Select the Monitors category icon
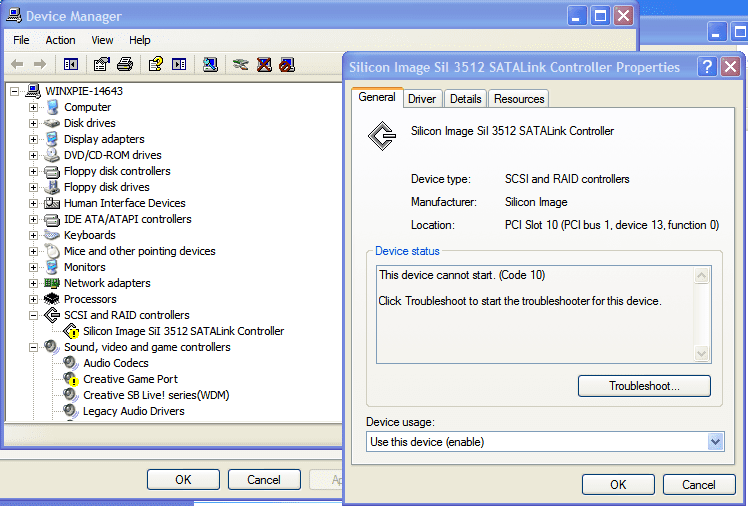This screenshot has height=506, width=748. click(x=52, y=267)
